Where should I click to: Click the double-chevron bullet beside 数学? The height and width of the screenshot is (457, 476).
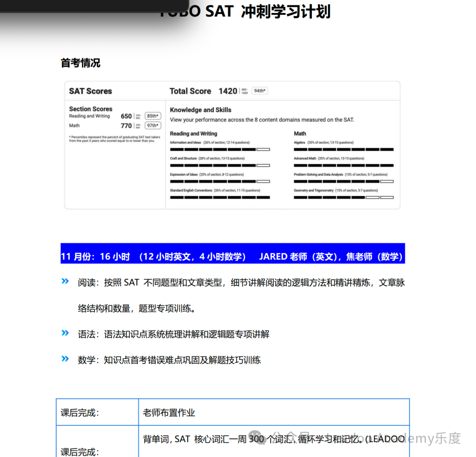65,359
